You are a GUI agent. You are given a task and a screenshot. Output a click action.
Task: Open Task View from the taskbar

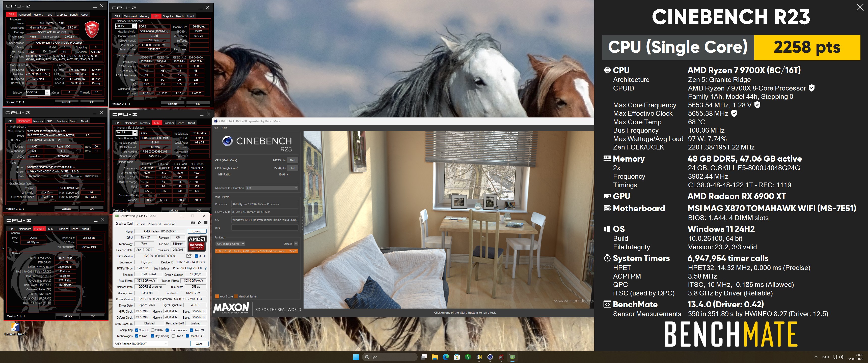[424, 357]
